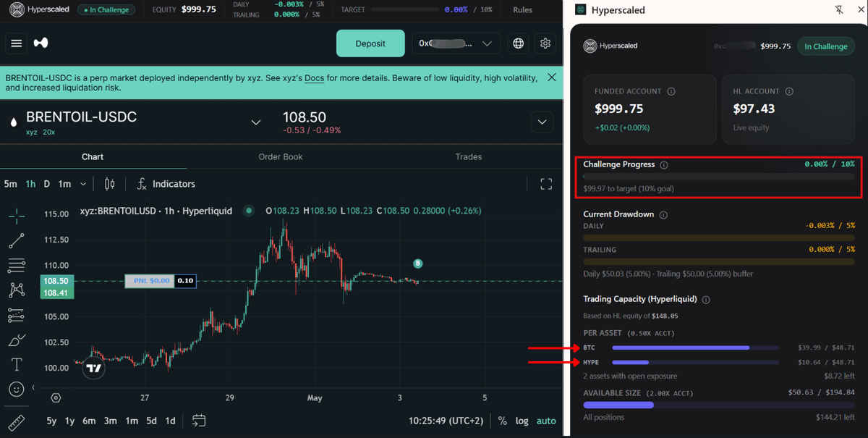The image size is (868, 438).
Task: Open the go-to-date calendar icon
Action: (199, 421)
